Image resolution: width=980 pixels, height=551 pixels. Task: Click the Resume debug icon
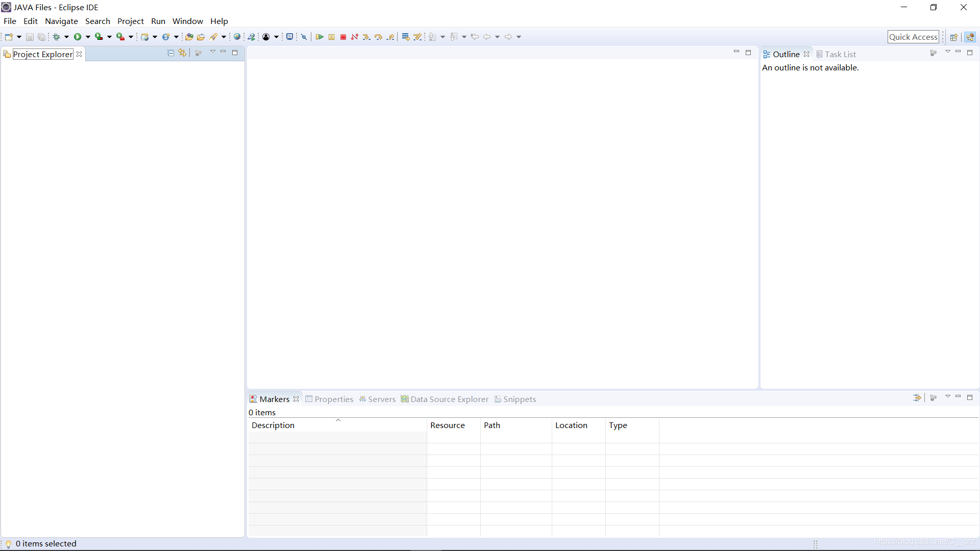click(x=320, y=37)
